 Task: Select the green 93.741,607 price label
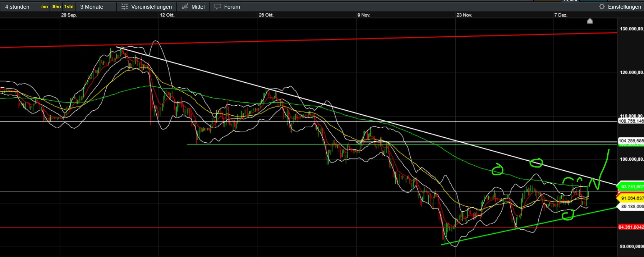pos(632,187)
